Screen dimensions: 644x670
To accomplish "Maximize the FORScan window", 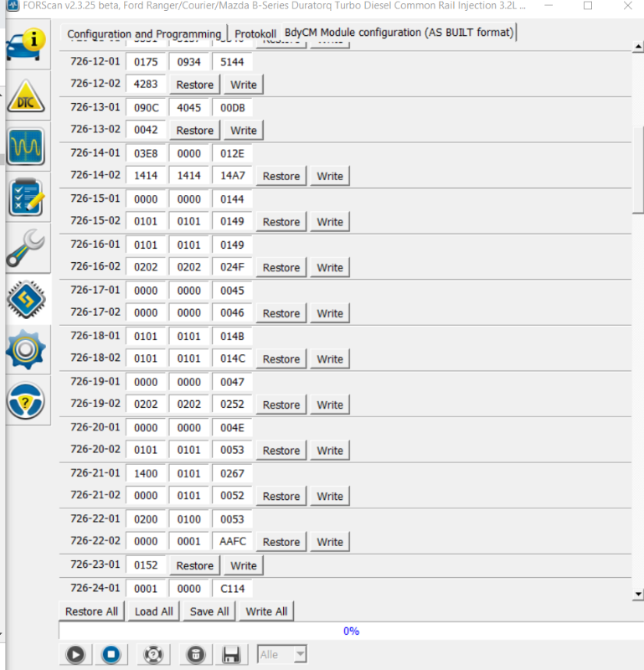I will pos(588,6).
